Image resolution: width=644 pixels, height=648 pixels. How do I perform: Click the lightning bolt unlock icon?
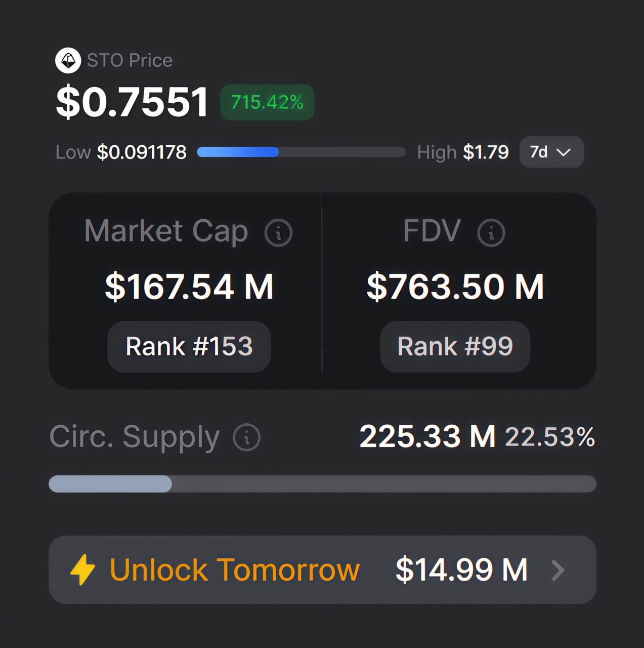coord(83,570)
